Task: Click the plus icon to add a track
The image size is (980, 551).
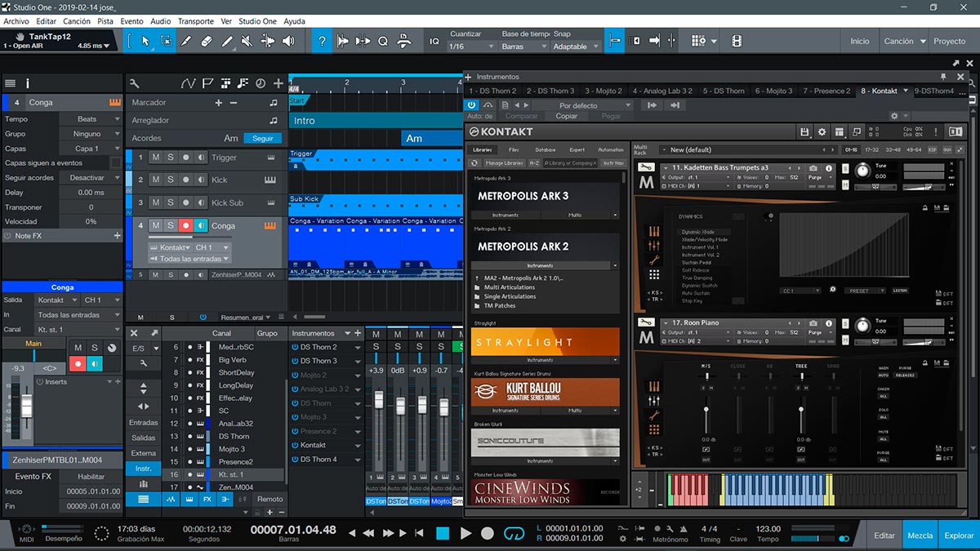Action: click(278, 83)
